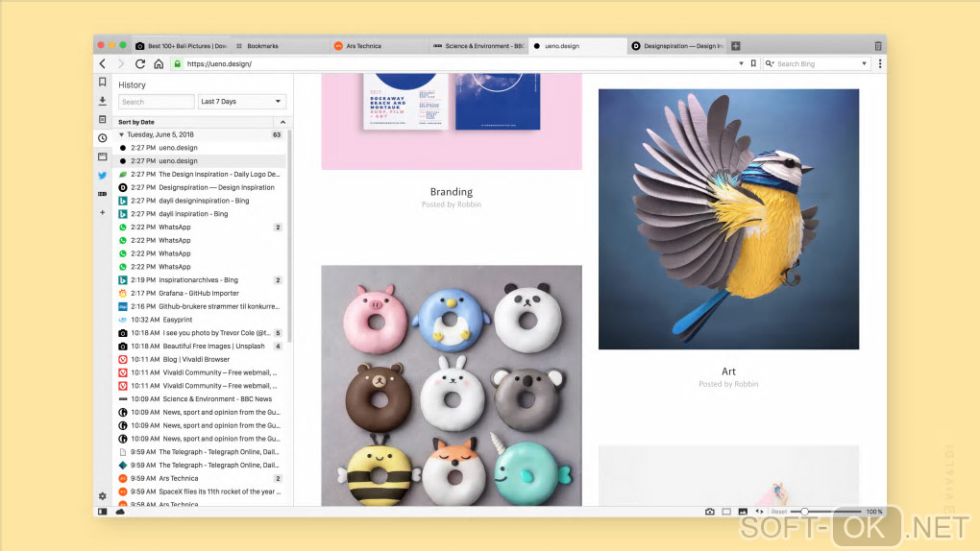Image resolution: width=980 pixels, height=551 pixels.
Task: Switch to the Ars Technica tab
Action: (379, 46)
